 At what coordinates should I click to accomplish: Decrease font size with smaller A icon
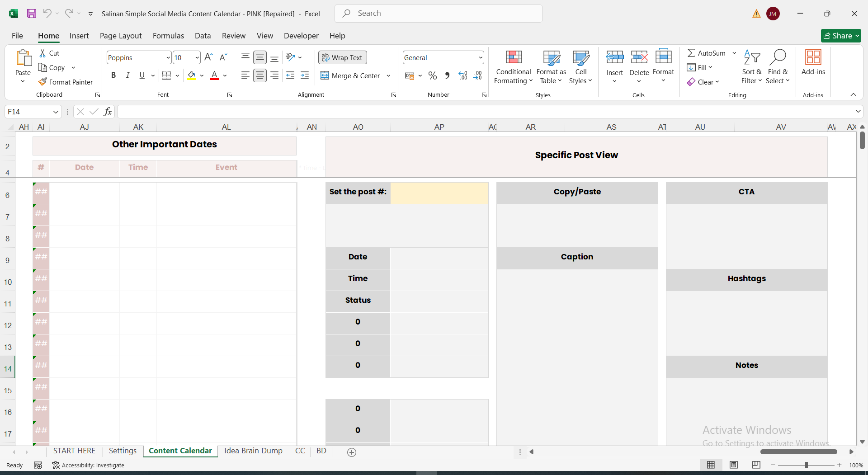coord(223,57)
